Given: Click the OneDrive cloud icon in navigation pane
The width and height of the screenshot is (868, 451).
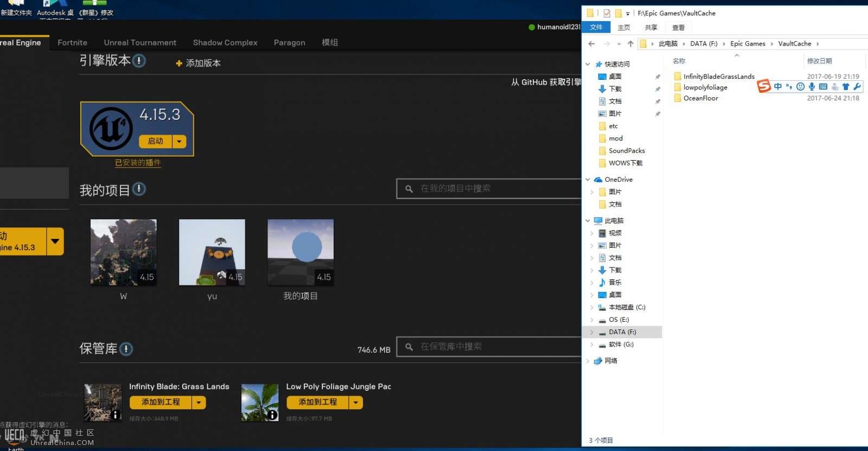Looking at the screenshot, I should tap(598, 180).
